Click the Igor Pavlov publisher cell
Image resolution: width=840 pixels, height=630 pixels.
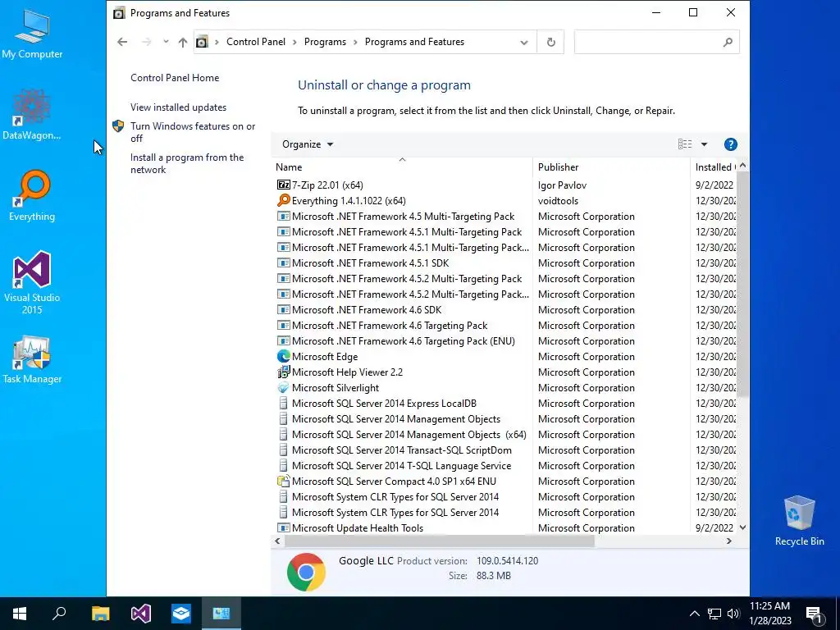562,185
